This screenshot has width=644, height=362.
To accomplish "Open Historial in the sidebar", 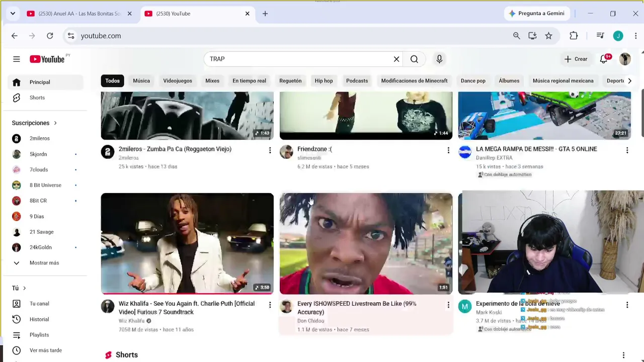I will pyautogui.click(x=44, y=319).
